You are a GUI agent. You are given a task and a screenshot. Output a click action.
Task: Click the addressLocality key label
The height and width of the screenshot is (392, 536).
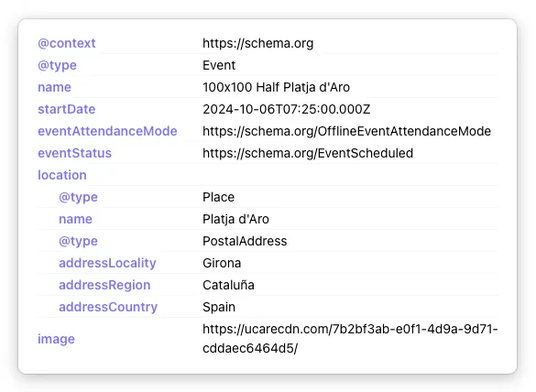click(107, 263)
